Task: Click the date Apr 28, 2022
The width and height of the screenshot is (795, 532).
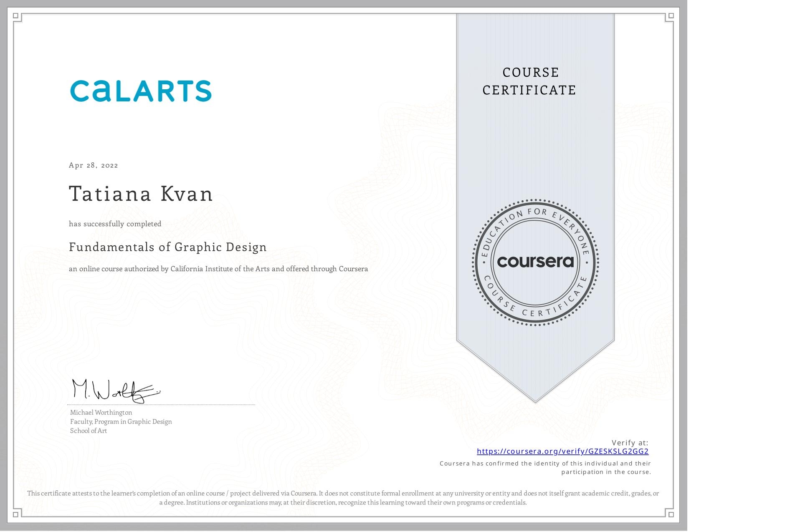Action: 94,165
